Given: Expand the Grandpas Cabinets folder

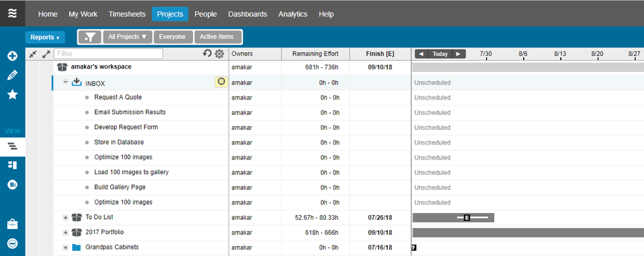Looking at the screenshot, I should (x=65, y=248).
